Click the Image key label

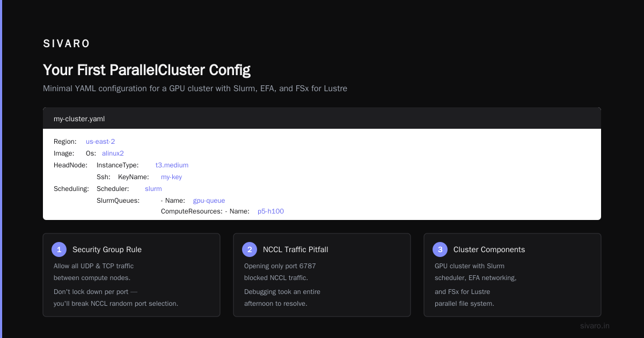click(x=64, y=153)
